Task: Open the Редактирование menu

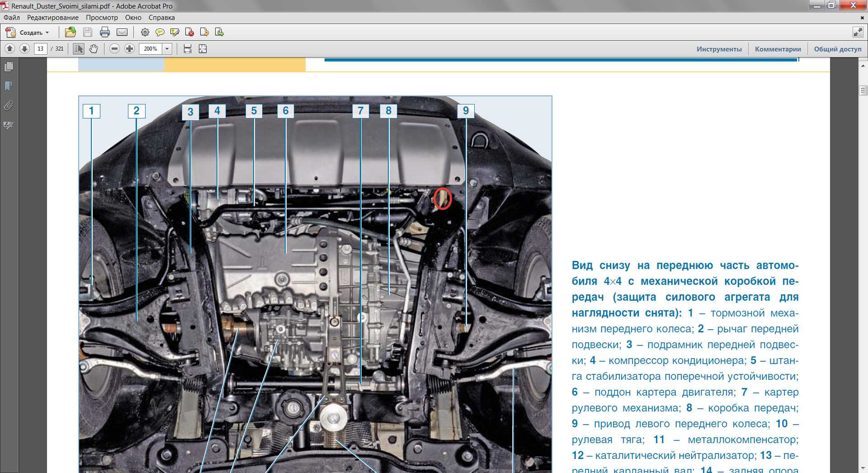Action: tap(52, 18)
